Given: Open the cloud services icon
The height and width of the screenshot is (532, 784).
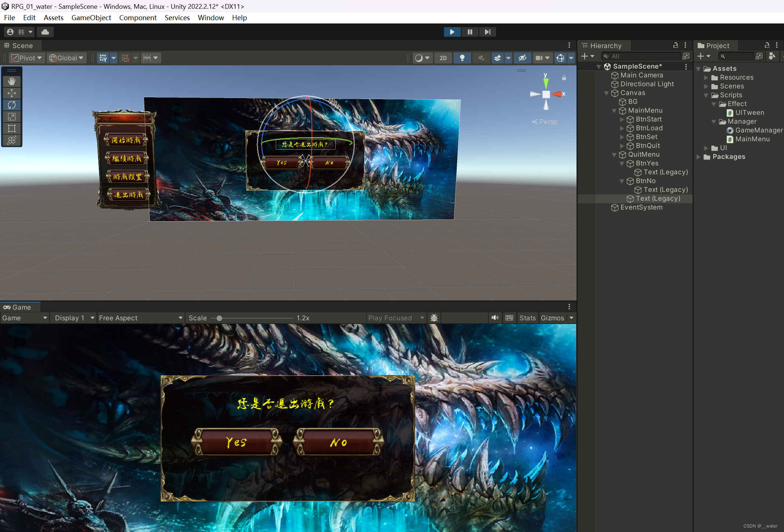Looking at the screenshot, I should [x=45, y=32].
